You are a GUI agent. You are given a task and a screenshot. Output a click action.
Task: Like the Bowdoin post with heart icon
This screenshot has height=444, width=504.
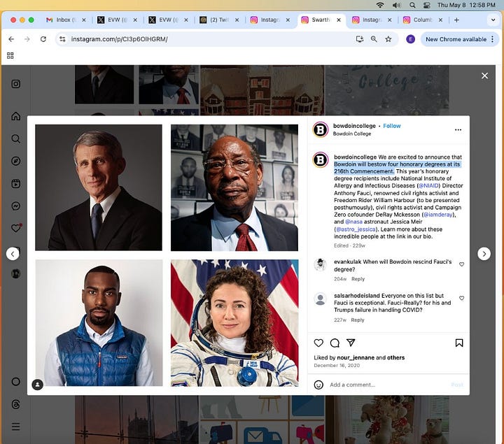(x=318, y=343)
